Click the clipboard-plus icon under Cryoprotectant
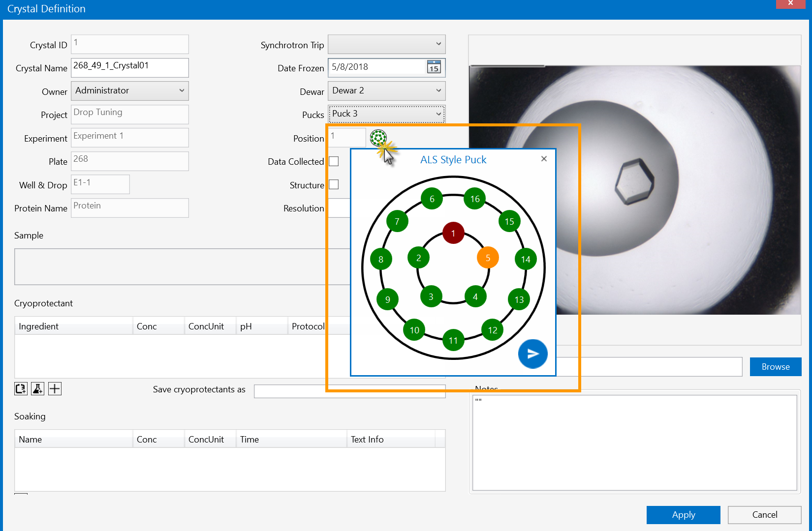This screenshot has width=812, height=531. pos(21,389)
